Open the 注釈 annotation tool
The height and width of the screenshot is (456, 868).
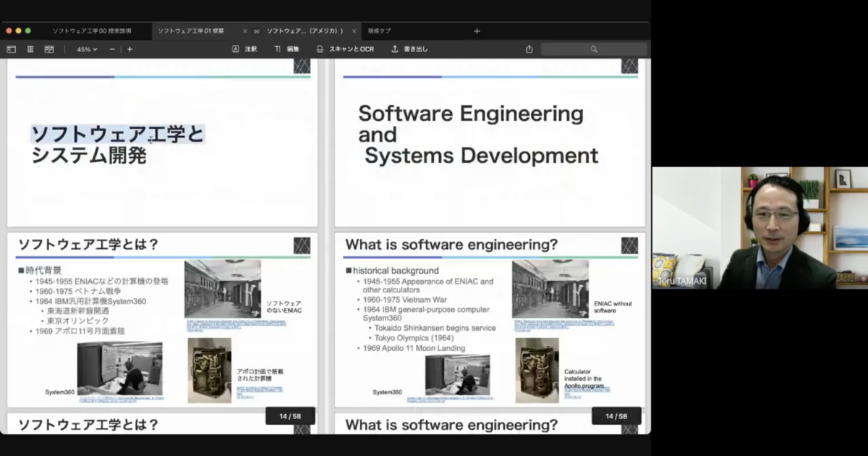244,49
